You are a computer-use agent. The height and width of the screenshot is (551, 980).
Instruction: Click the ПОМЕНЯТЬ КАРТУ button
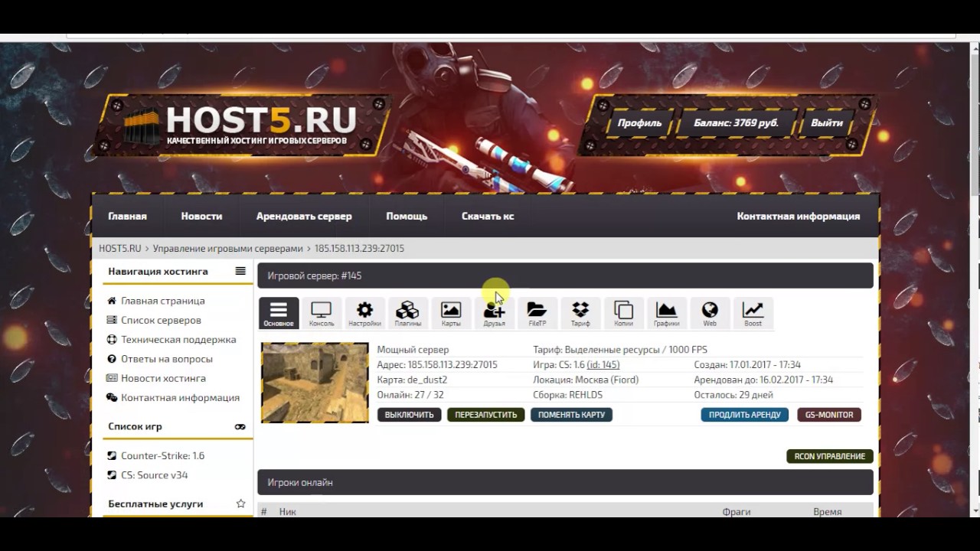pos(571,415)
